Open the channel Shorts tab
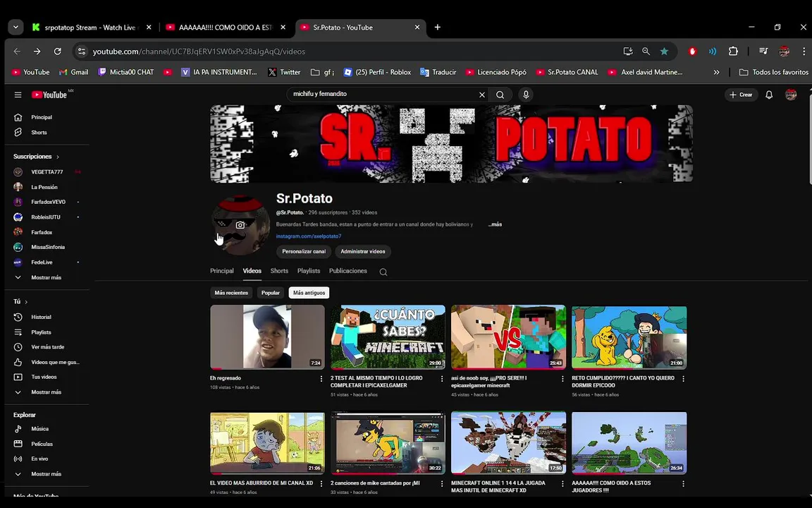The image size is (812, 508). 279,271
